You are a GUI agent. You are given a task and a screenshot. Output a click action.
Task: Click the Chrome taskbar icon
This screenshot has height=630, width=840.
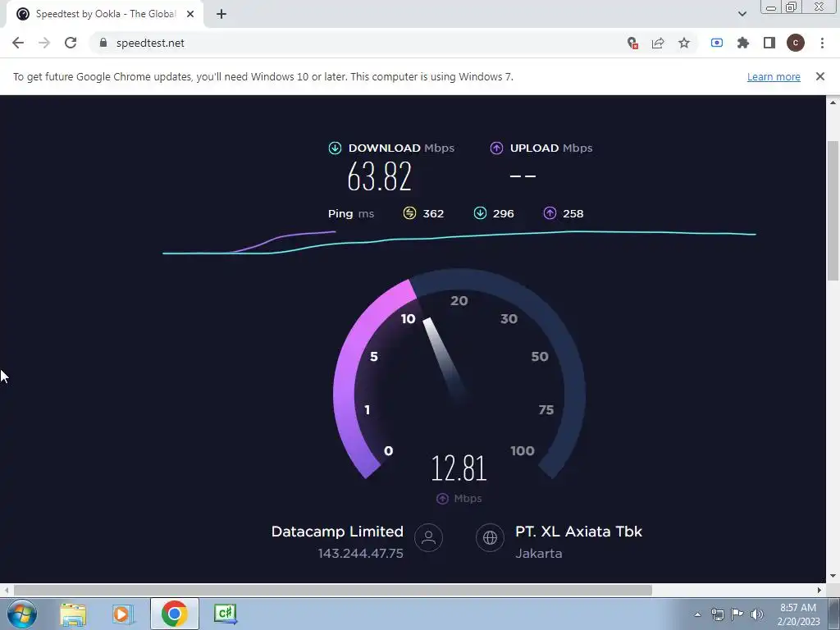(174, 614)
